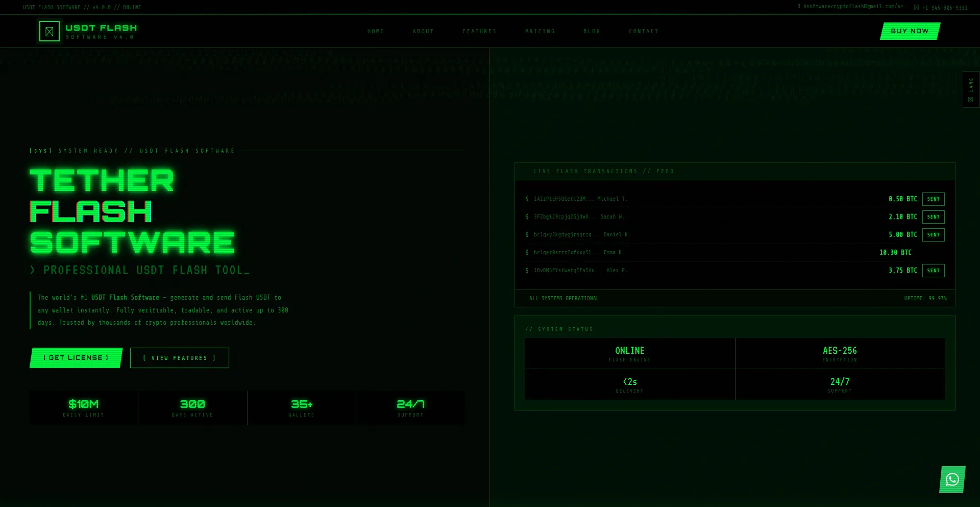This screenshot has width=980, height=507.
Task: Click the Buy Now button
Action: (910, 31)
